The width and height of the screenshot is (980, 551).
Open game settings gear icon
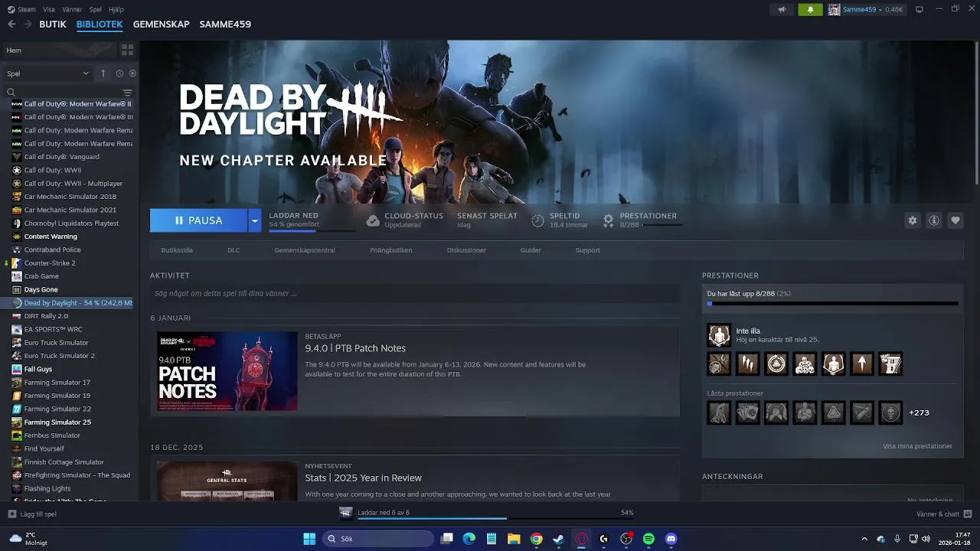tap(913, 220)
